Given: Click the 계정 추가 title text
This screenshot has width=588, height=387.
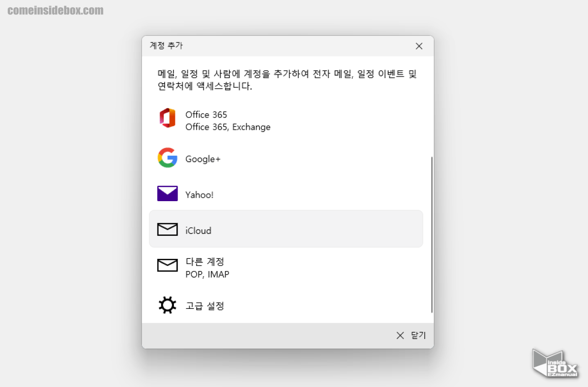Looking at the screenshot, I should pos(166,45).
